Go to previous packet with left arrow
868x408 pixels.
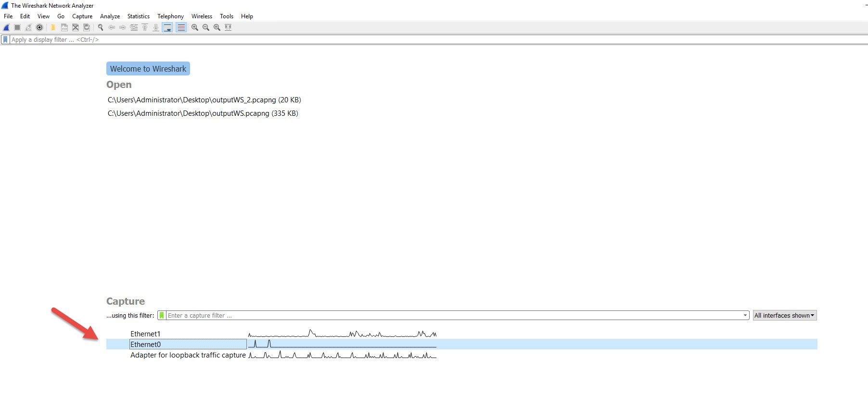tap(112, 27)
